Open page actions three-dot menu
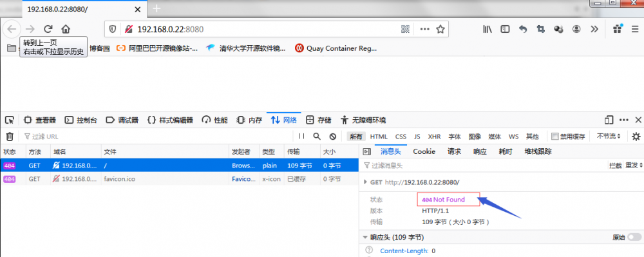The width and height of the screenshot is (644, 257). click(424, 29)
